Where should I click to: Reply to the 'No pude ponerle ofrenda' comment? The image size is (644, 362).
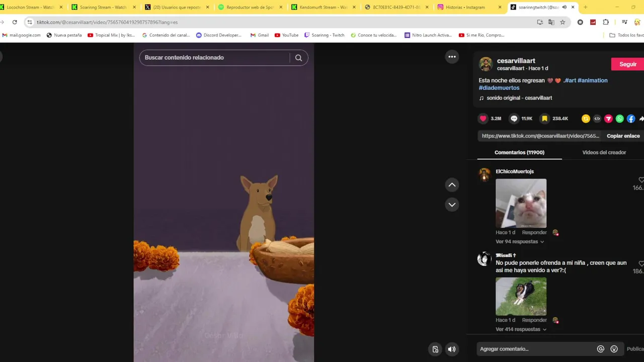coord(534,320)
